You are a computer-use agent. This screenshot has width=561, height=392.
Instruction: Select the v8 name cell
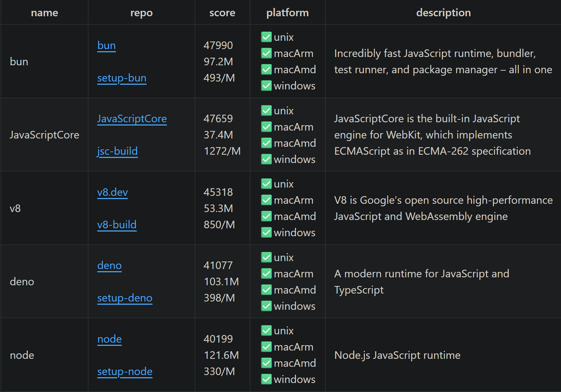pyautogui.click(x=44, y=208)
